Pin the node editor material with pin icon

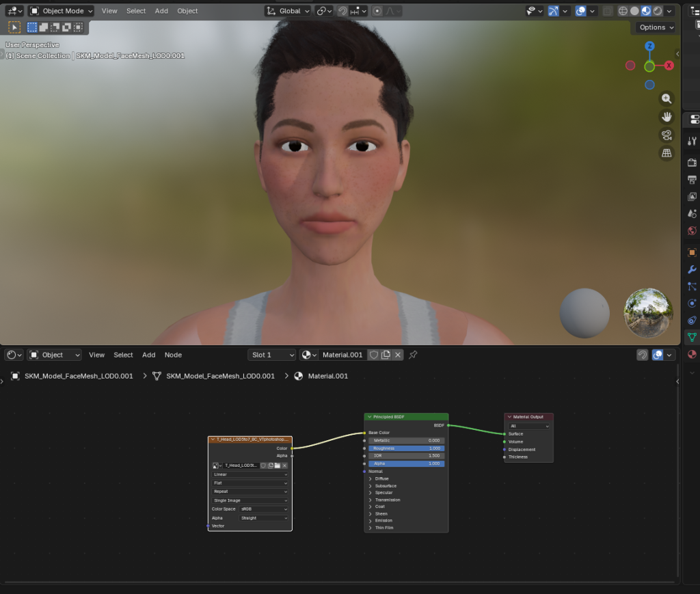click(413, 355)
